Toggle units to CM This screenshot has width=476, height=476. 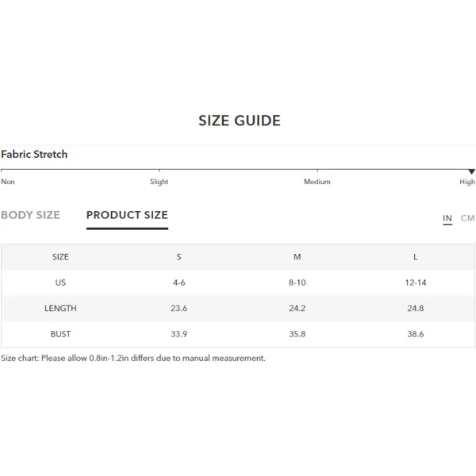click(467, 218)
